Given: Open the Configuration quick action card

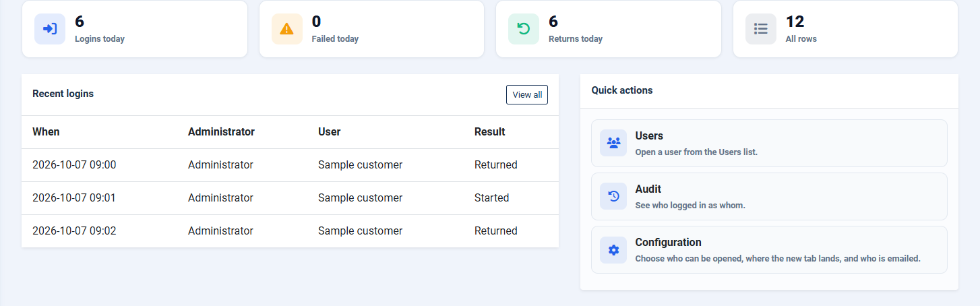Looking at the screenshot, I should [x=769, y=249].
